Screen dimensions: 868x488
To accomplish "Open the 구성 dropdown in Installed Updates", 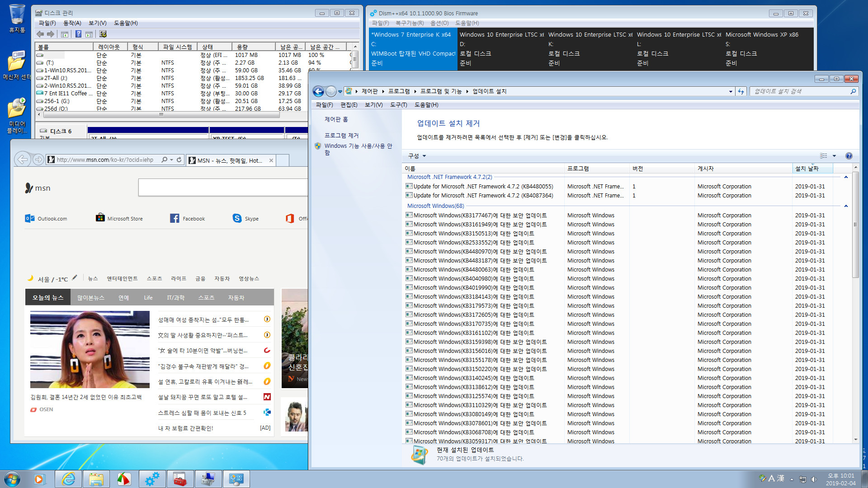I will pyautogui.click(x=417, y=156).
